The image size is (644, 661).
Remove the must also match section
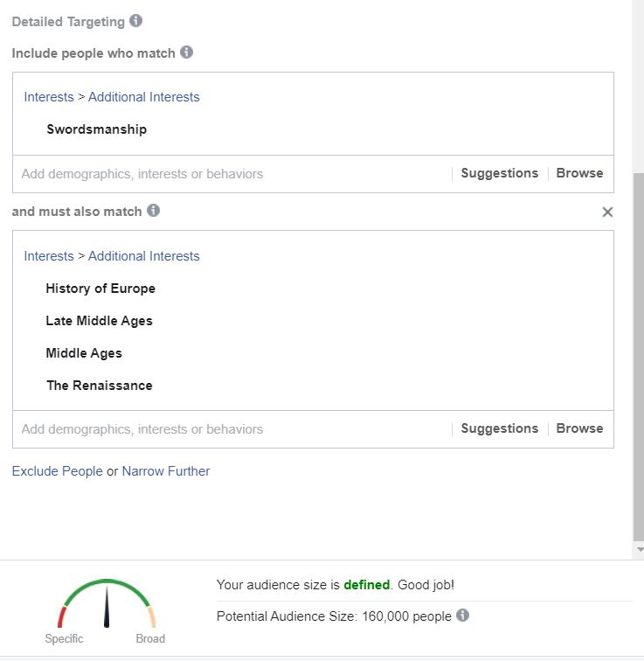[607, 212]
